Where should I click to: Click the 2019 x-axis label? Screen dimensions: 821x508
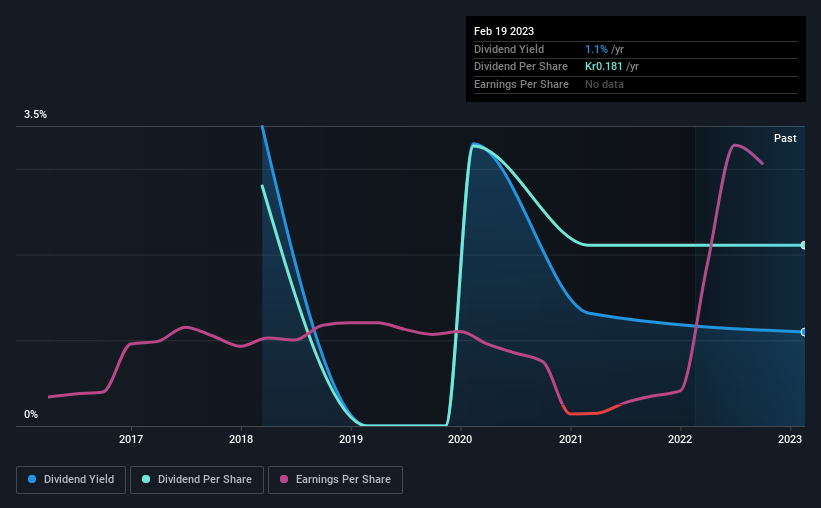coord(351,439)
